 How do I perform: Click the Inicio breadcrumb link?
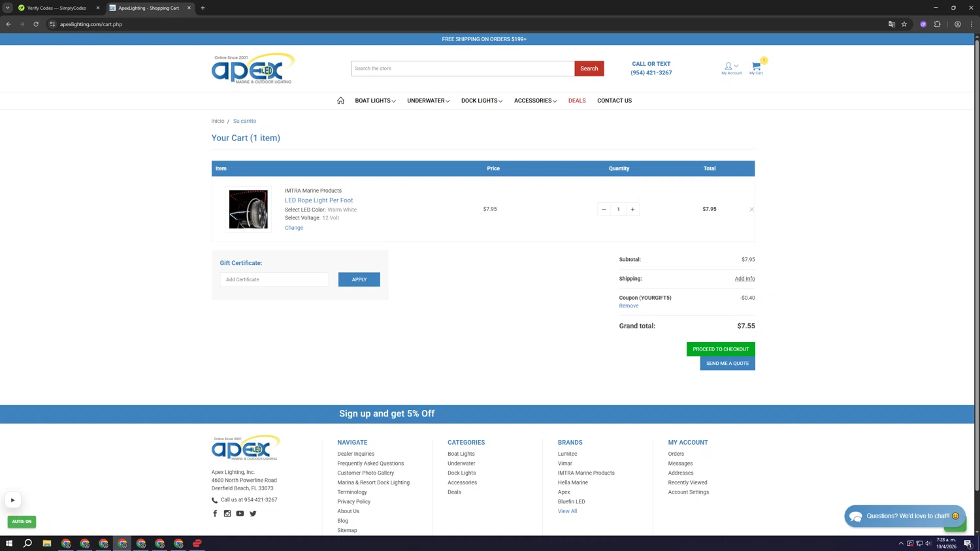(218, 121)
